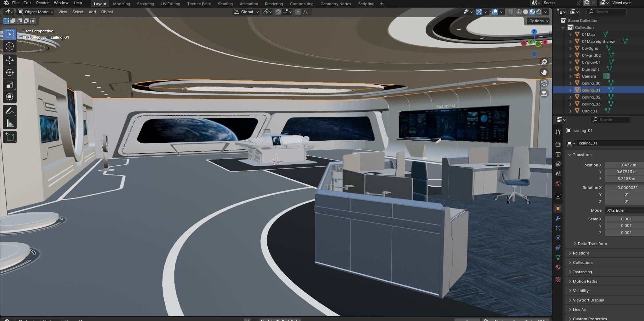Open the File menu
Screen dimensions: 644x321
[x=15, y=3]
